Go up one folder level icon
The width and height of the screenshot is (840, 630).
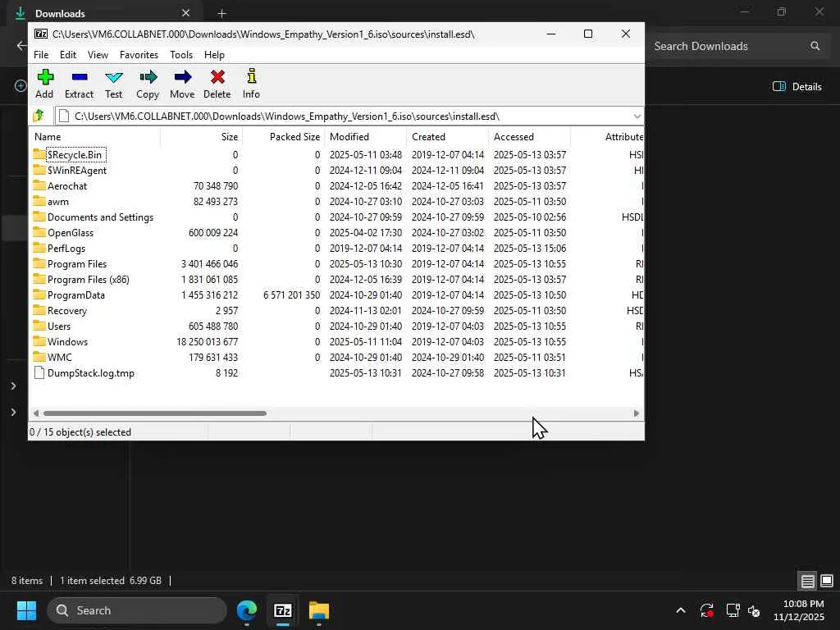click(x=39, y=116)
